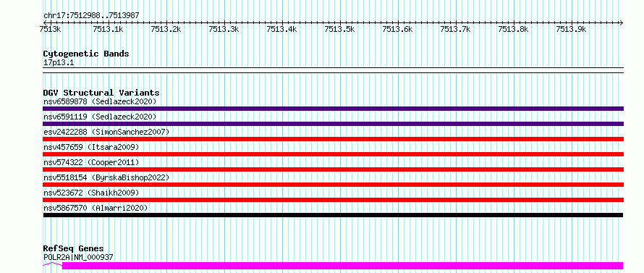The image size is (644, 273).
Task: Click the magenta POLR2A exon bar
Action: (x=342, y=266)
